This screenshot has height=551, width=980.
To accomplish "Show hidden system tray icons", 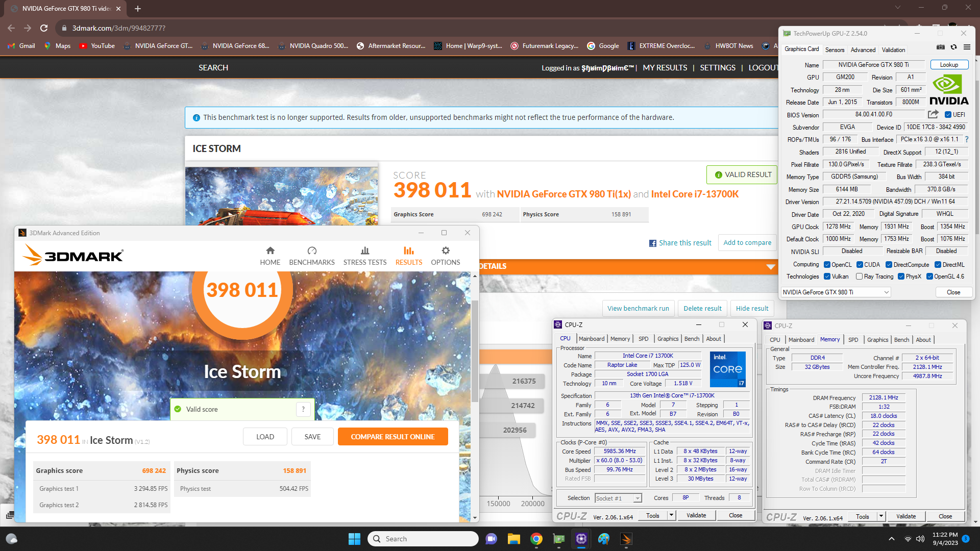I will point(891,539).
